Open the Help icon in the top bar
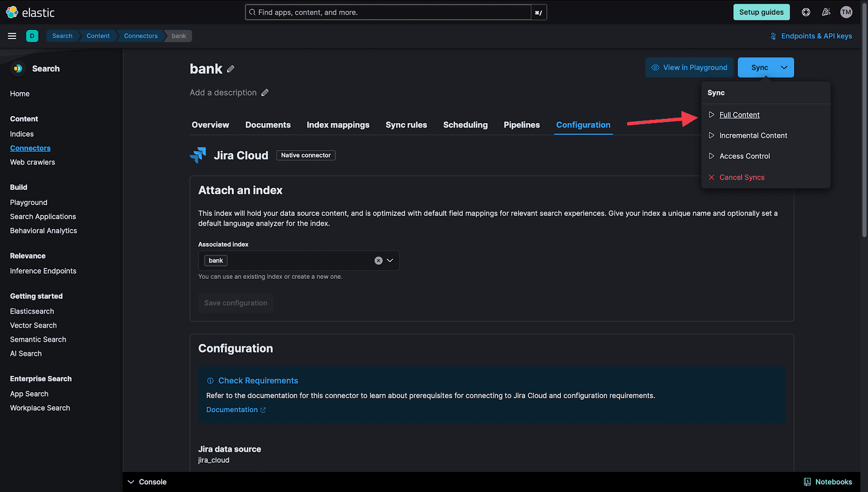This screenshot has height=492, width=868. 806,12
